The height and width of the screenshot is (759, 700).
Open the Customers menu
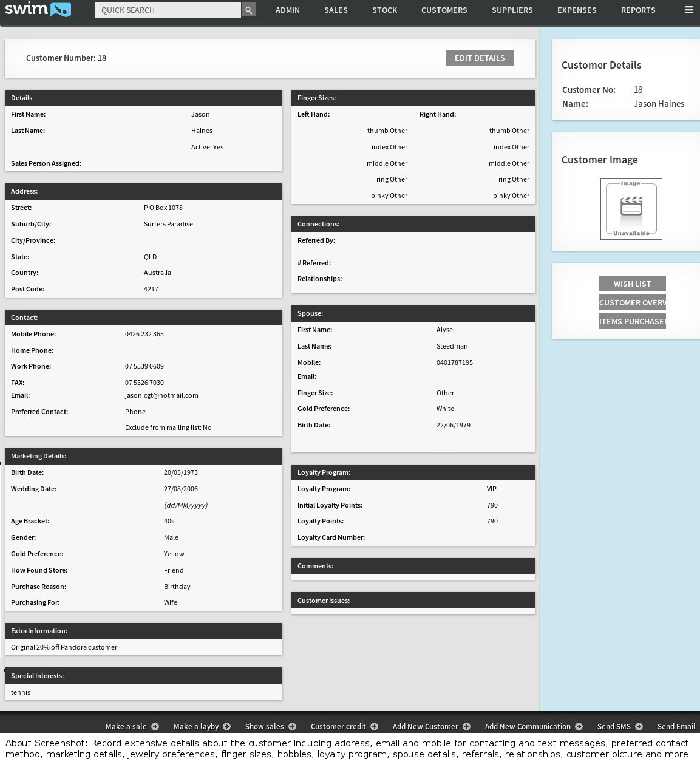coord(444,10)
